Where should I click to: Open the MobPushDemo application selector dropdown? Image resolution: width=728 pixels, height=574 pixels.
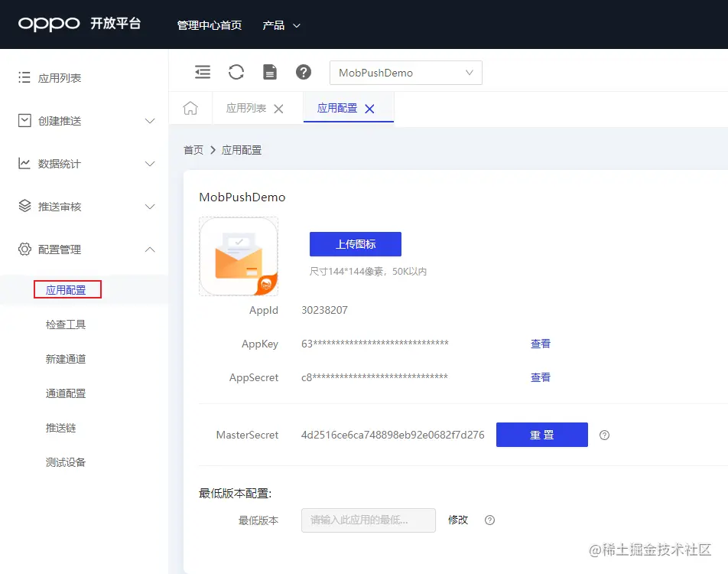click(406, 72)
